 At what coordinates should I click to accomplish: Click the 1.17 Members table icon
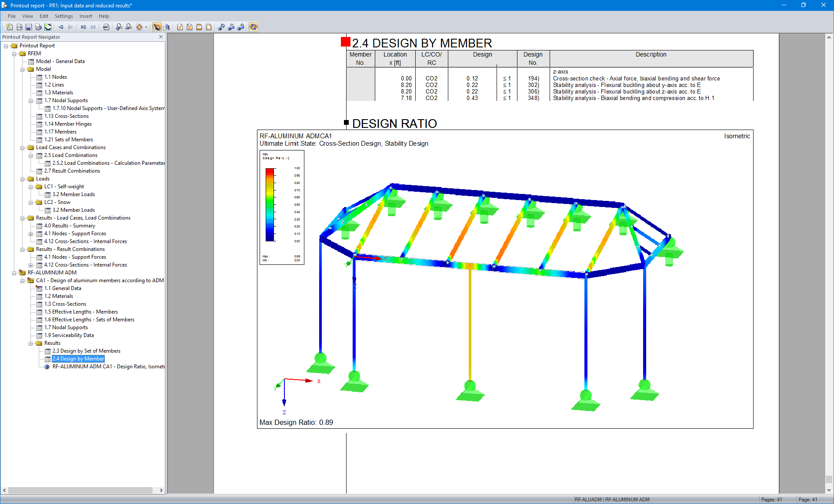[39, 132]
